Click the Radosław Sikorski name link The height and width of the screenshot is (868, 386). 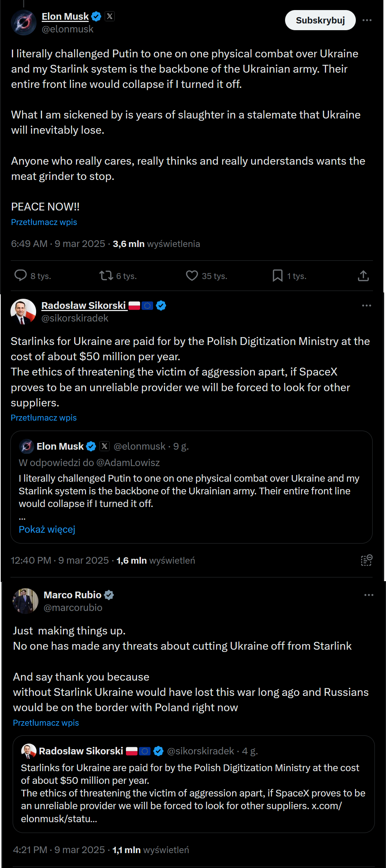tap(83, 305)
